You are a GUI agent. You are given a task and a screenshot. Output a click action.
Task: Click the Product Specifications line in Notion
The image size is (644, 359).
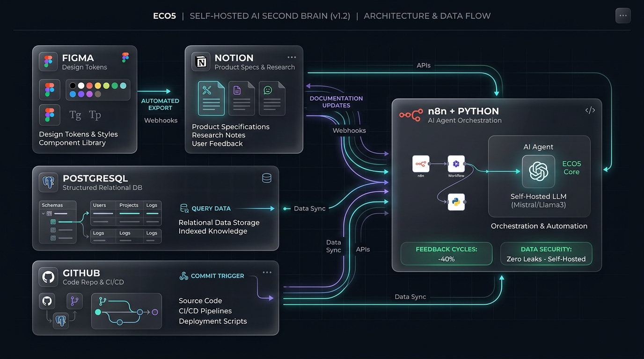click(231, 127)
